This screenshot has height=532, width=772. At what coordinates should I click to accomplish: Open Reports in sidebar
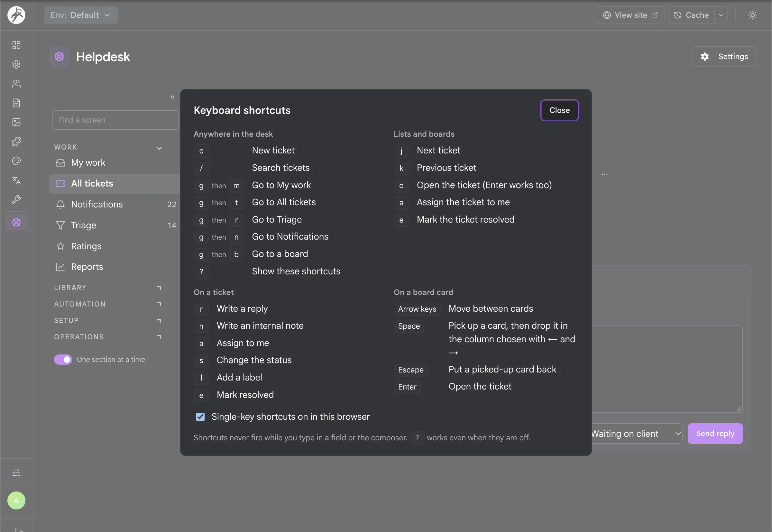(114, 267)
